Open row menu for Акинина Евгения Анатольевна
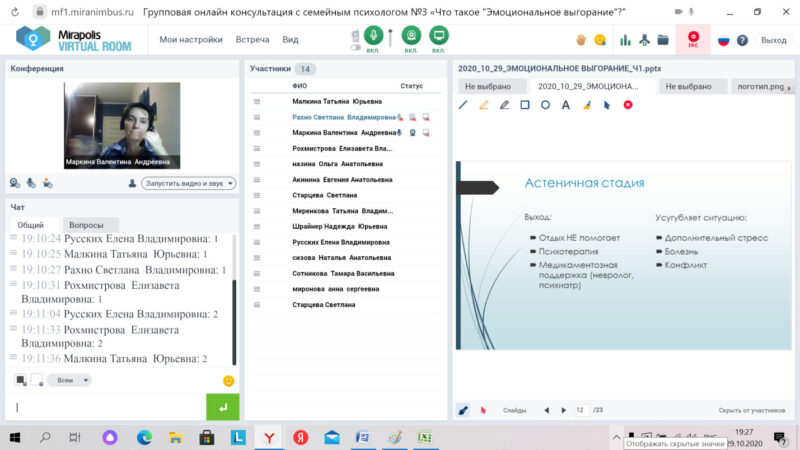Screen dimensions: 800x450 [257, 180]
